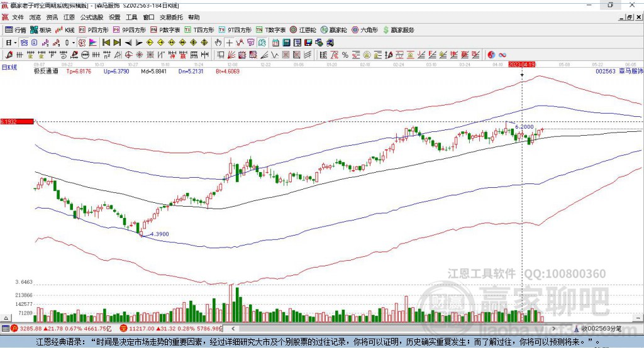Screen dimensions: 644x348
Task: Click the zigzag wave line tool
Action: [x=275, y=55]
